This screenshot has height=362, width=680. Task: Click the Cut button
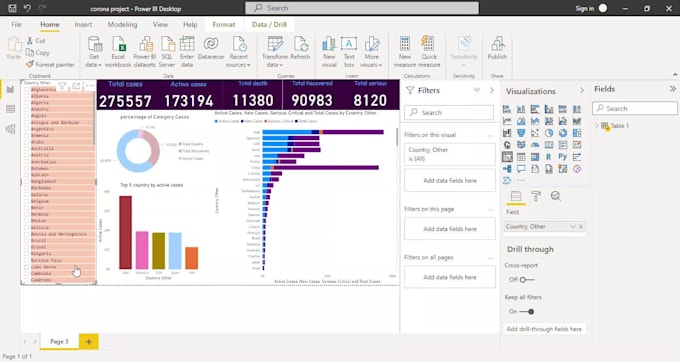pos(36,40)
